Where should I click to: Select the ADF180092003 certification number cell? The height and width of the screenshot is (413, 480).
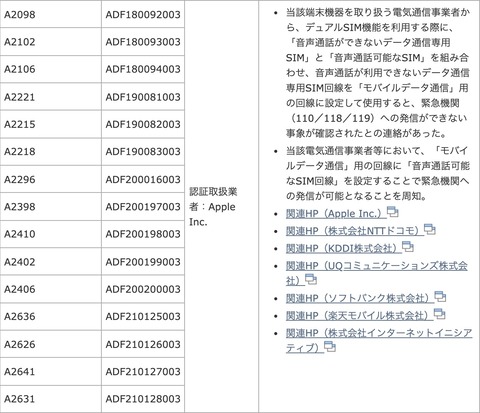coord(143,14)
